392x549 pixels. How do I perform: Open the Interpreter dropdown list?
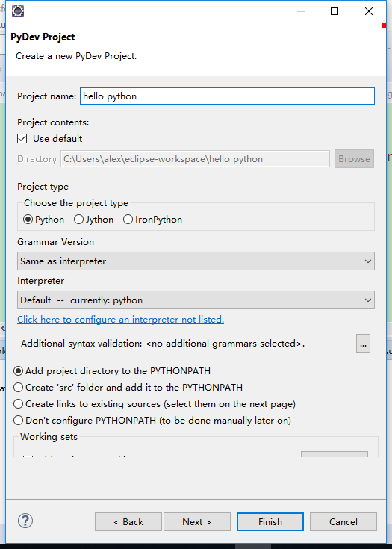(x=196, y=300)
